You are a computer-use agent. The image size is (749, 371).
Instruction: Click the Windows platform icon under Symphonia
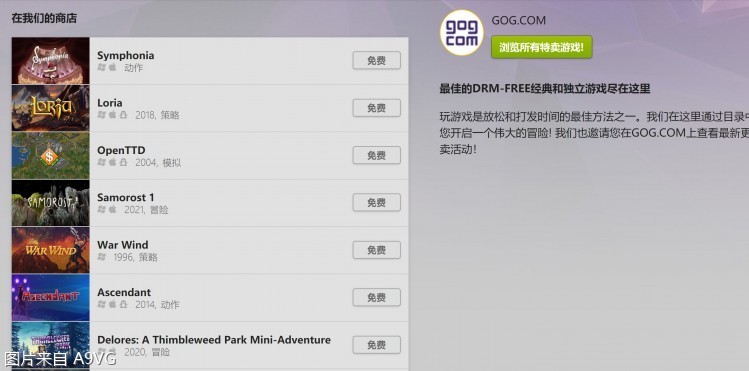point(101,67)
